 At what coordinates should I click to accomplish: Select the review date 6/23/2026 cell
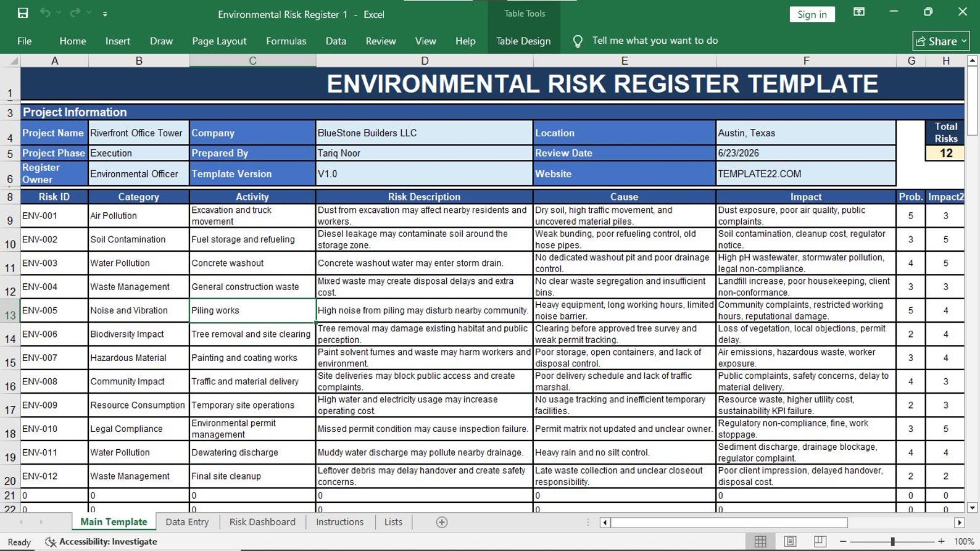[x=806, y=153]
